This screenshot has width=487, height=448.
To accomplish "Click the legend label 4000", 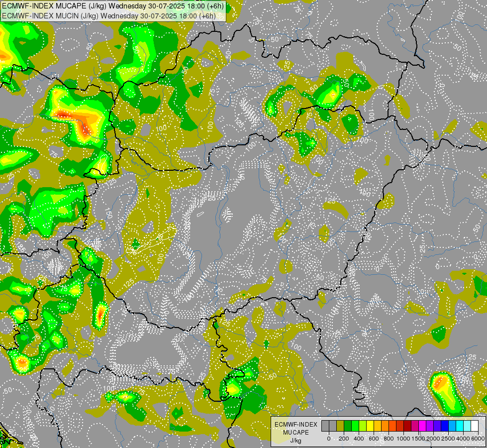I will pyautogui.click(x=463, y=439).
